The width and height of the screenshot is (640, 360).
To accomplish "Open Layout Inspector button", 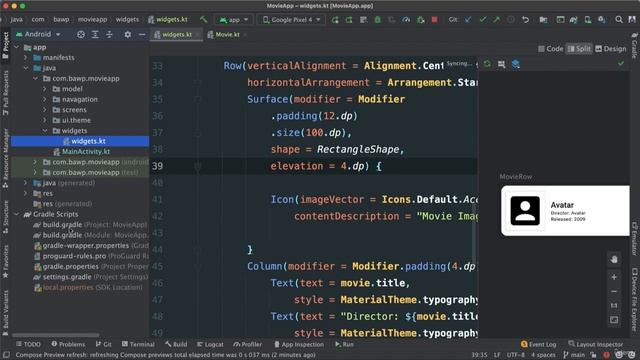I will pyautogui.click(x=595, y=344).
